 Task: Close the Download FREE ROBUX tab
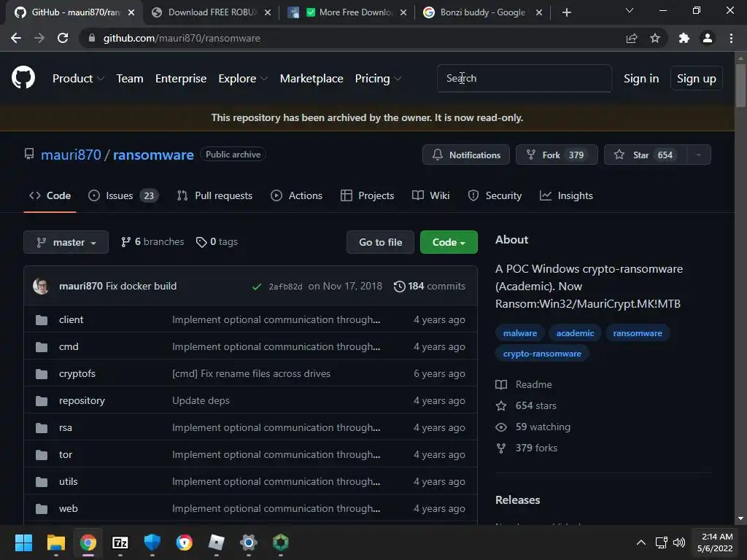point(268,12)
